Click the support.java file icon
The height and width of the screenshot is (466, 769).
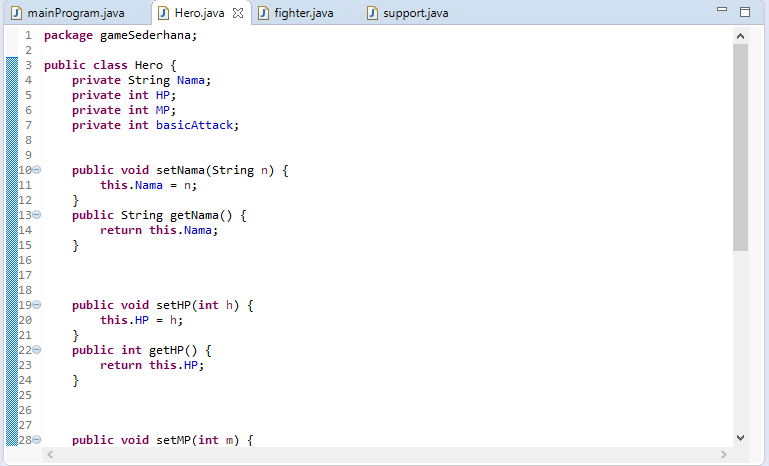(373, 13)
